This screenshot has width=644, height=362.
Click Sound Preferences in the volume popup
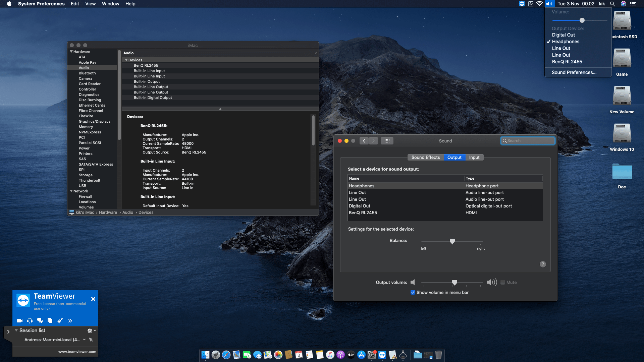574,72
